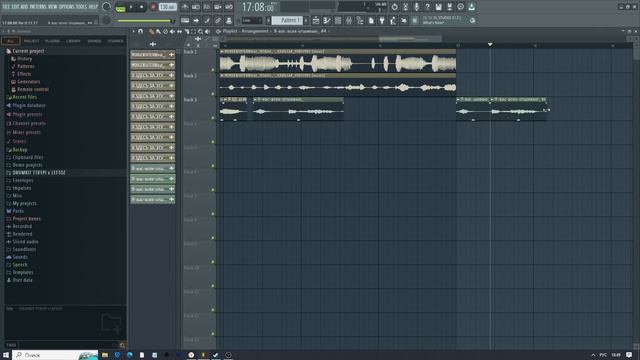Click the red record button

click(x=153, y=7)
